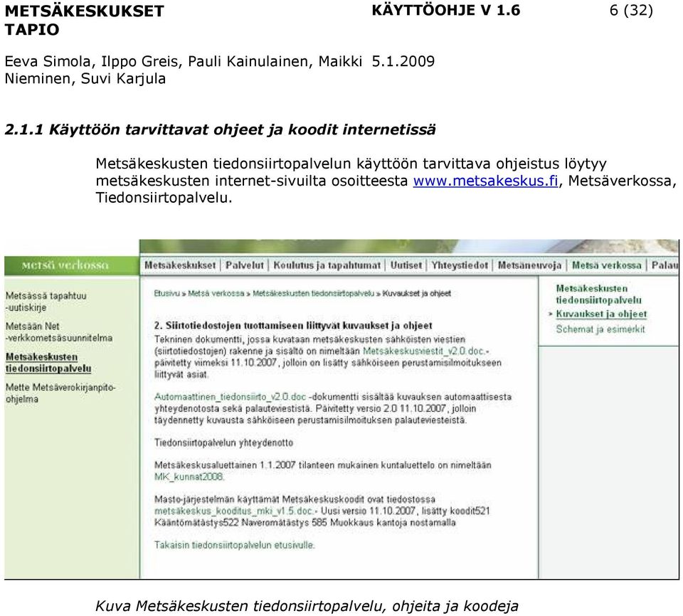Viewport: 683px width, 616px height.
Task: Select Kuvaukset ja ohjeet in right menu
Action: [601, 314]
